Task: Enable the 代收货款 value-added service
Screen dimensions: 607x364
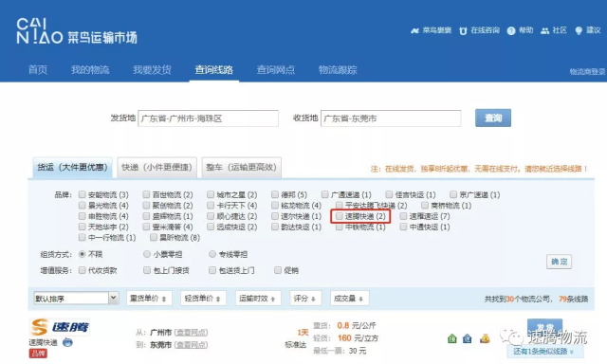Action: click(x=83, y=270)
